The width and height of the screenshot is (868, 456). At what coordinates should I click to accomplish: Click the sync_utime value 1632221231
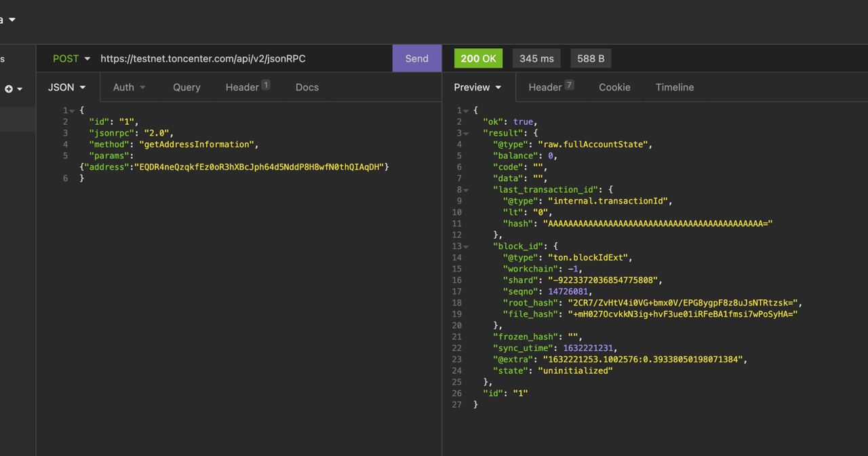[x=588, y=348]
